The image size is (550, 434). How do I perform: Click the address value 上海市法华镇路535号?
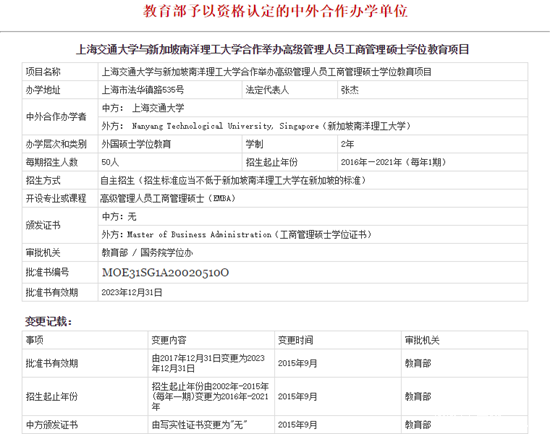(142, 90)
